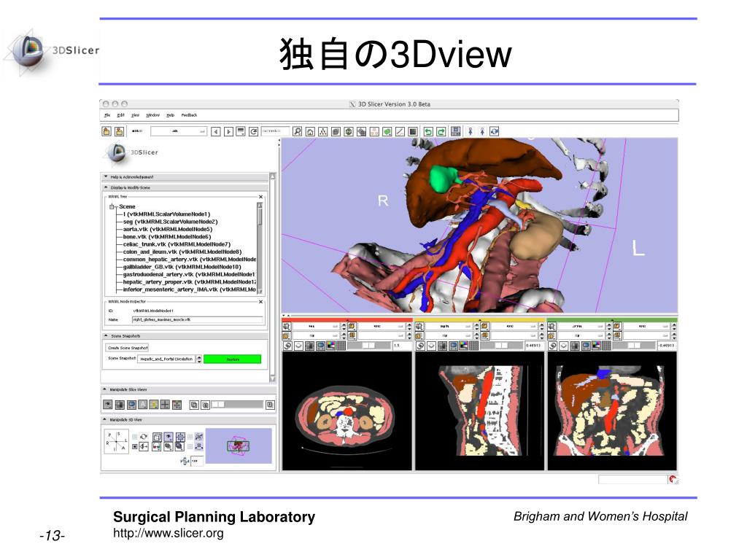Toggle green viewer fit-to-window icon
This screenshot has height=560, width=747.
[x=575, y=346]
